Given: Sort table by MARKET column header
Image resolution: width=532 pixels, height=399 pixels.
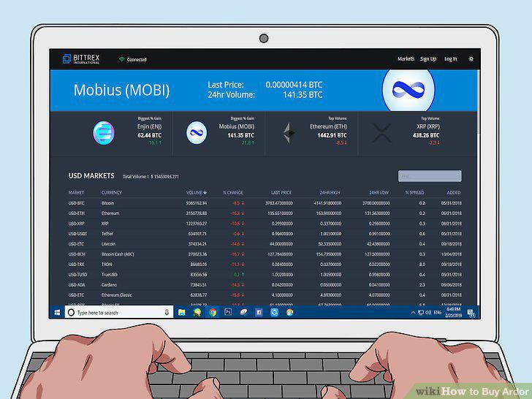Looking at the screenshot, I should coord(76,192).
